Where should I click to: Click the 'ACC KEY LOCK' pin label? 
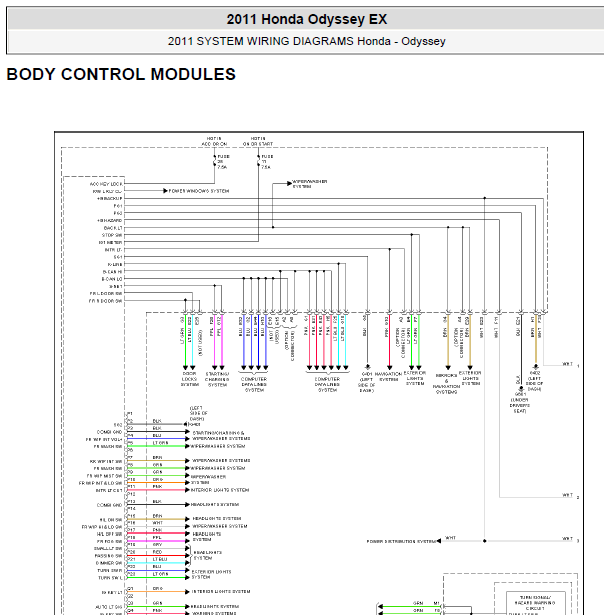106,184
